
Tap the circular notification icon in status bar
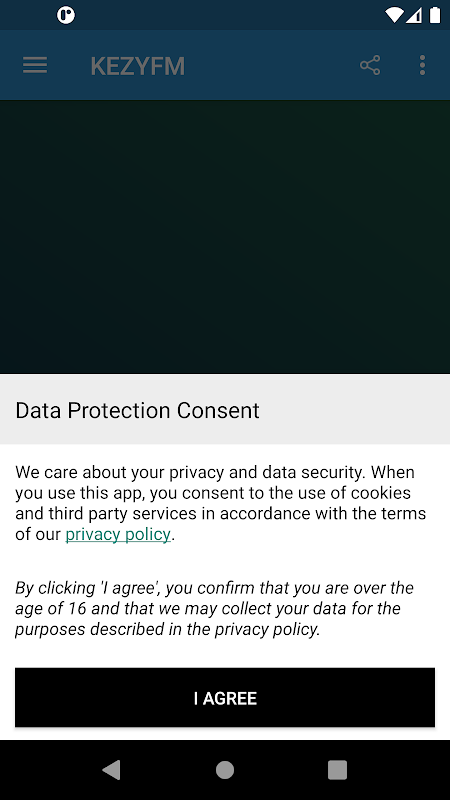[x=66, y=15]
